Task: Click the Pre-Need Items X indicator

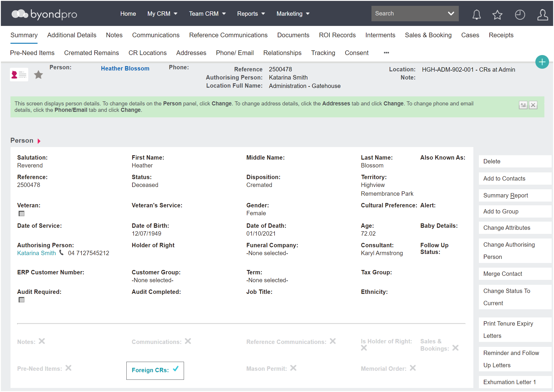Action: click(68, 368)
